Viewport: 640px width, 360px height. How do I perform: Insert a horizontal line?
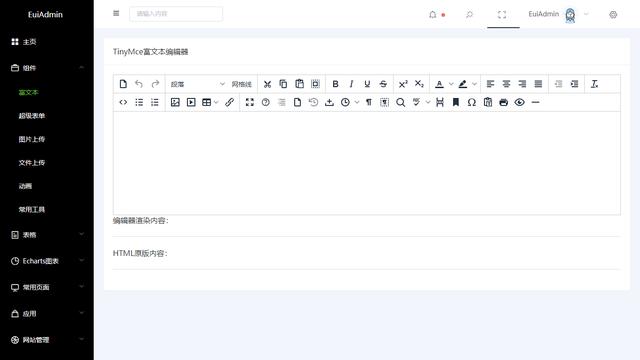coord(536,102)
